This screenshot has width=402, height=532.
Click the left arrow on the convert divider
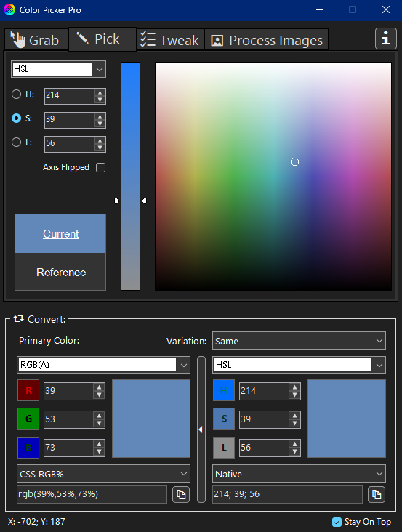(201, 430)
